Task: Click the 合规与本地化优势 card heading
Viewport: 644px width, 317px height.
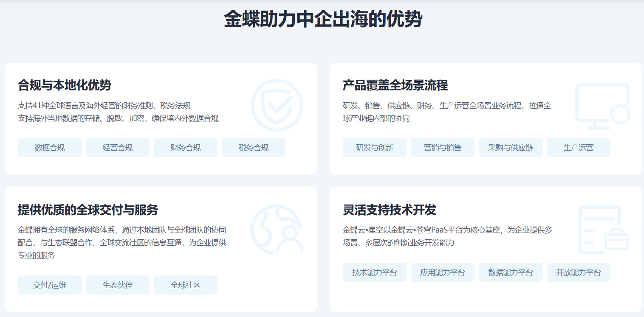Action: (x=65, y=85)
